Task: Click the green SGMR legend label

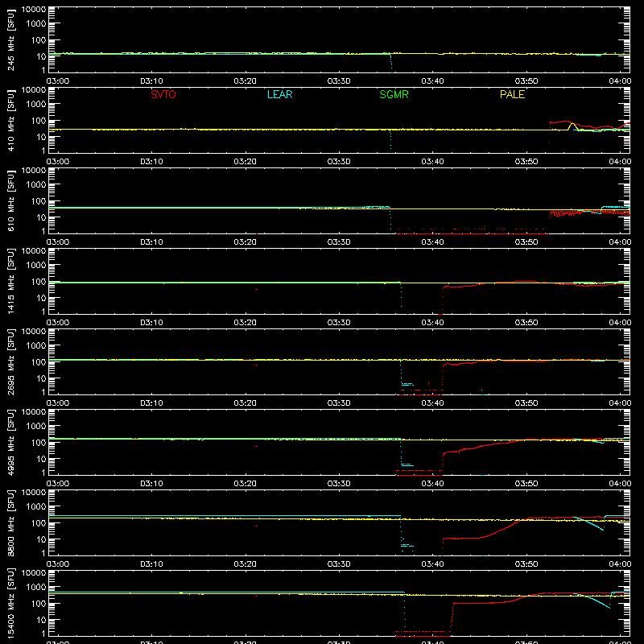Action: click(394, 94)
